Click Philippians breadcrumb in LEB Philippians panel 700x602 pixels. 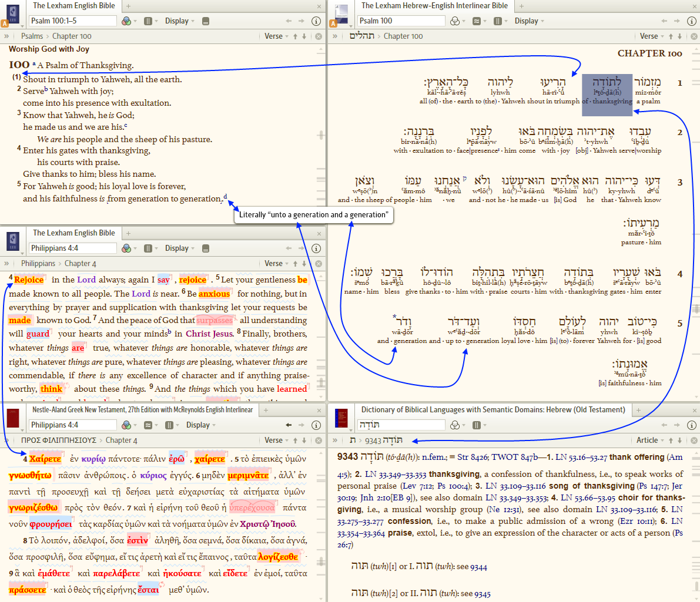38,263
